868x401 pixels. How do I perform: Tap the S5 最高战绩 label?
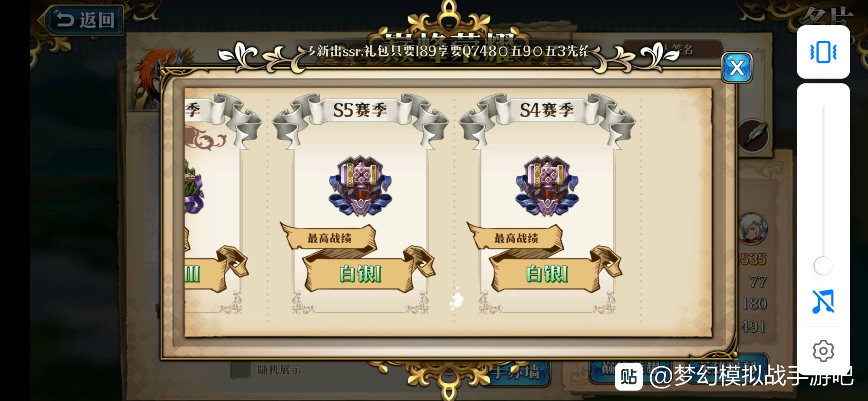[329, 238]
